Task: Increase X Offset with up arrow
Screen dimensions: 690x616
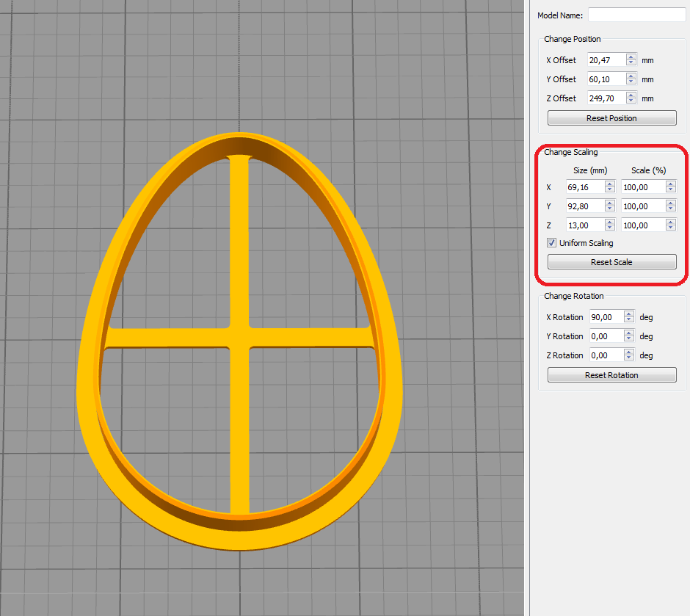Action: [631, 57]
